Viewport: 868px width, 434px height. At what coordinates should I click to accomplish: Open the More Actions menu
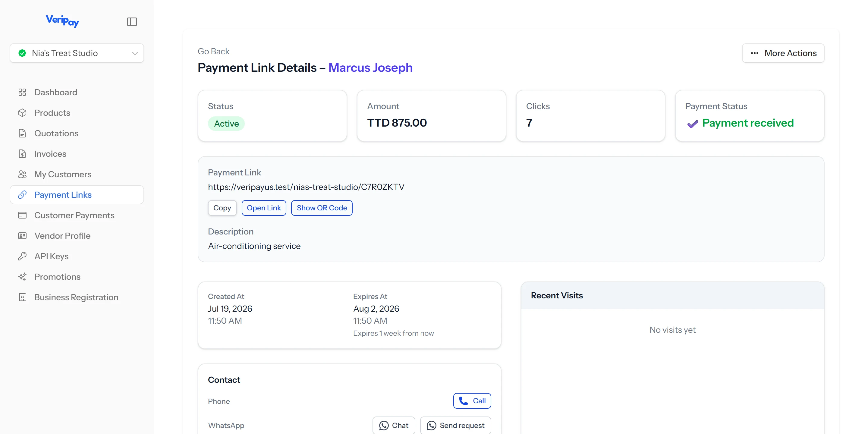(783, 53)
